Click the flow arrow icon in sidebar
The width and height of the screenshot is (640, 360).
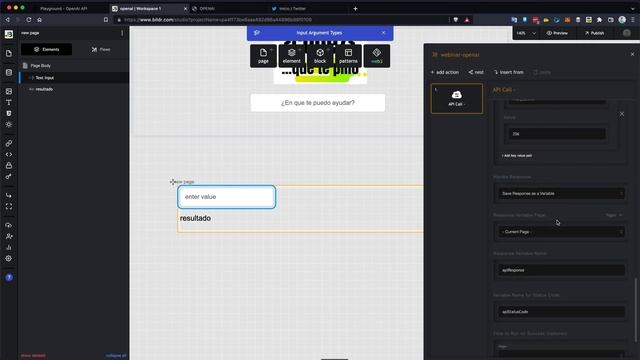point(9,196)
